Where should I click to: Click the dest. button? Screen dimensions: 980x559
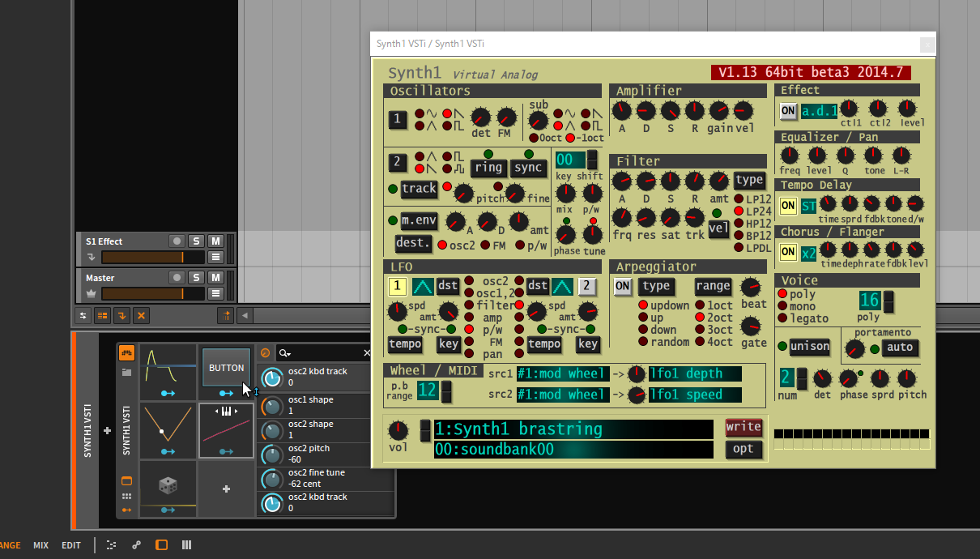[x=413, y=242]
